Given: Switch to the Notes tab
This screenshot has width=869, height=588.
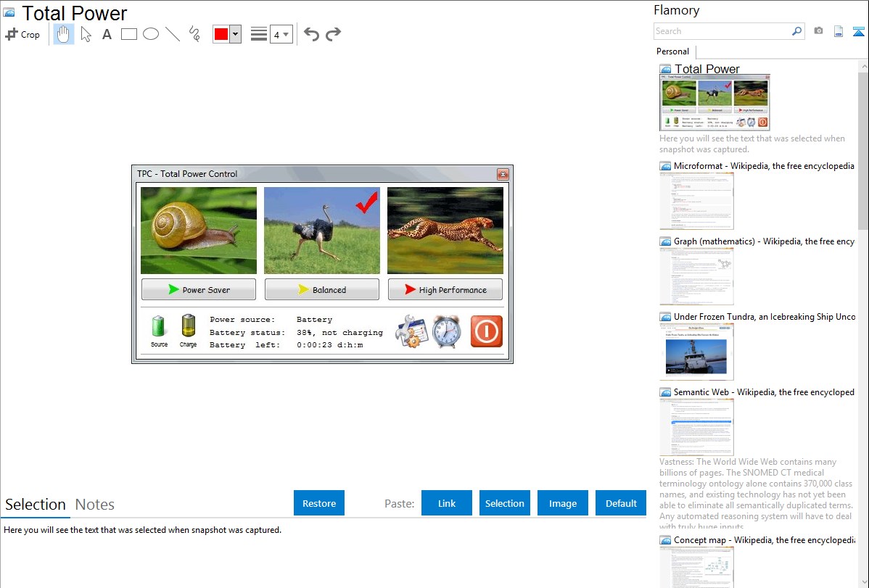Looking at the screenshot, I should point(95,505).
